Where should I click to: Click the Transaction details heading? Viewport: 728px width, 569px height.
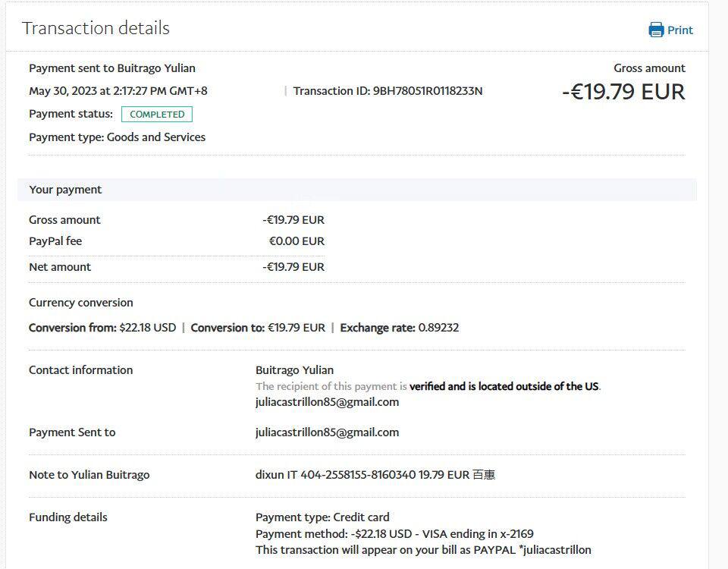(96, 28)
